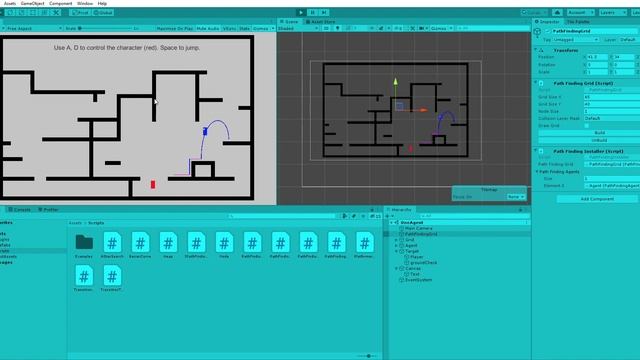This screenshot has width=640, height=360.
Task: Open the Component menu
Action: pos(60,3)
